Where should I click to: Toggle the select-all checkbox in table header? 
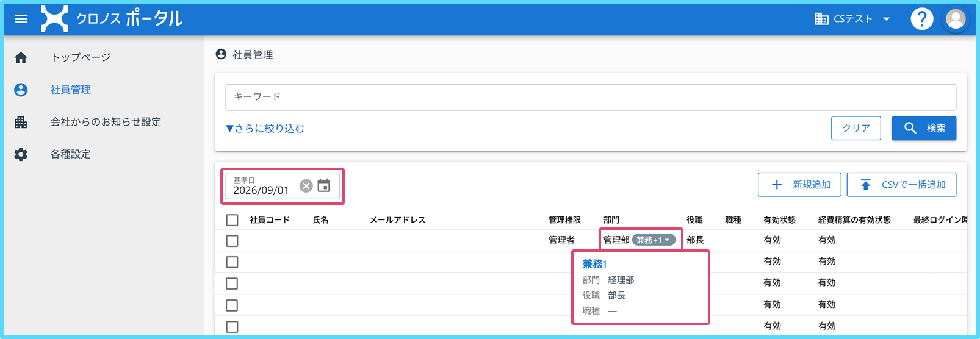coord(232,220)
